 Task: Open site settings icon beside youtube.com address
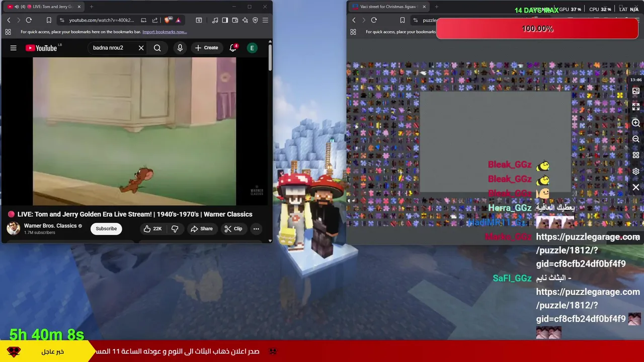pos(61,20)
